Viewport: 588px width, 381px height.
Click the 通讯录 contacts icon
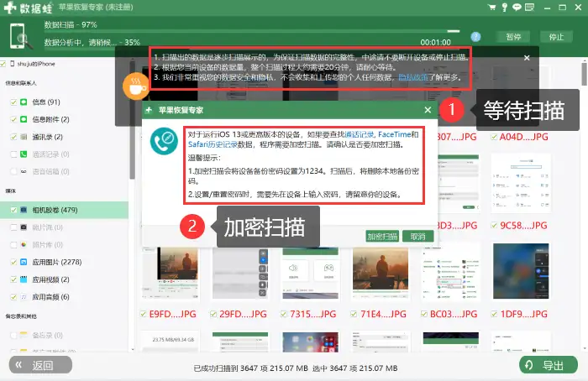click(x=24, y=137)
